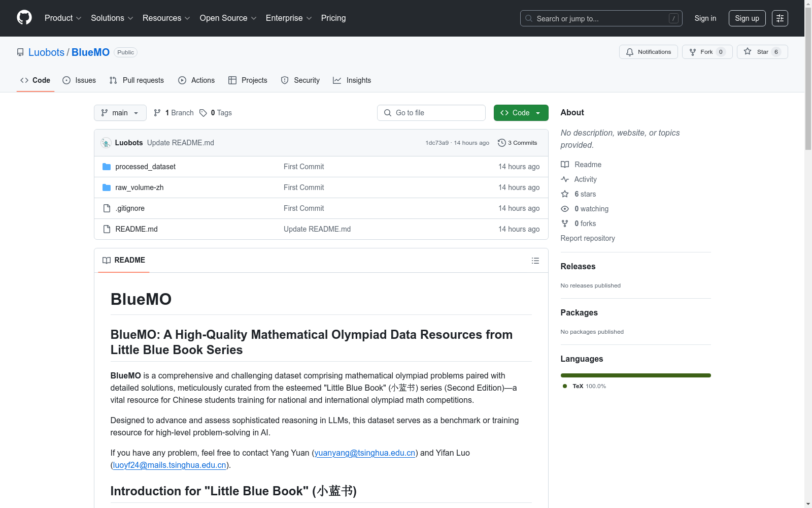The width and height of the screenshot is (812, 508).
Task: Click the processed_dataset folder icon
Action: [107, 167]
